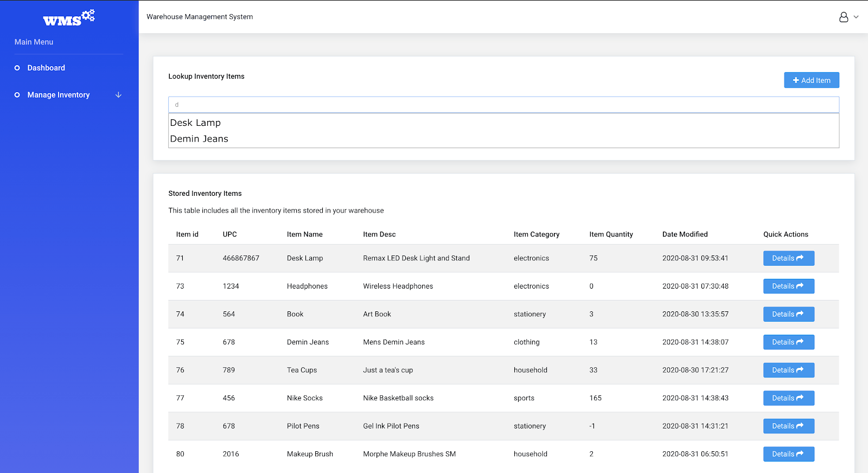Screen dimensions: 868x473
Task: Click the Manage Inventory circle bullet icon
Action: click(x=17, y=95)
